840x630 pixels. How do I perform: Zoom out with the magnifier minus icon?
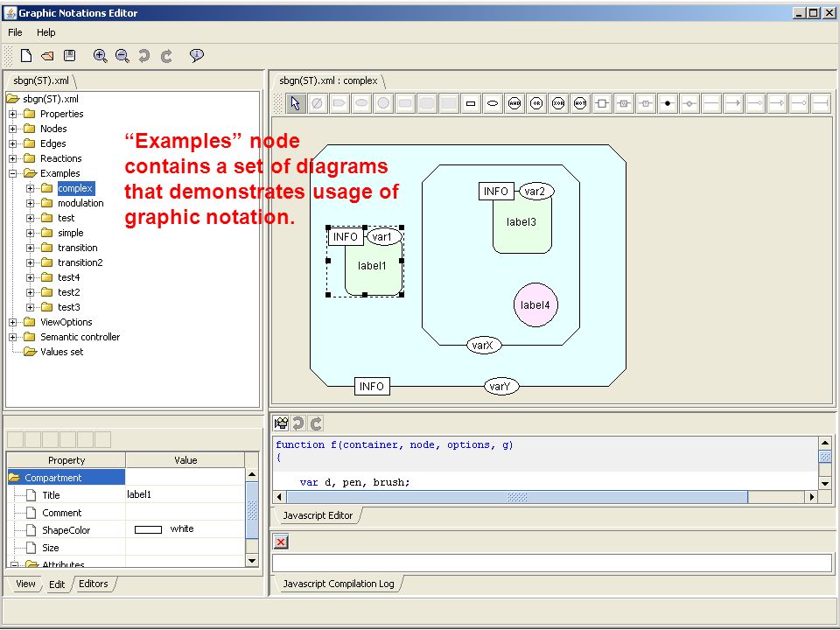click(x=122, y=55)
